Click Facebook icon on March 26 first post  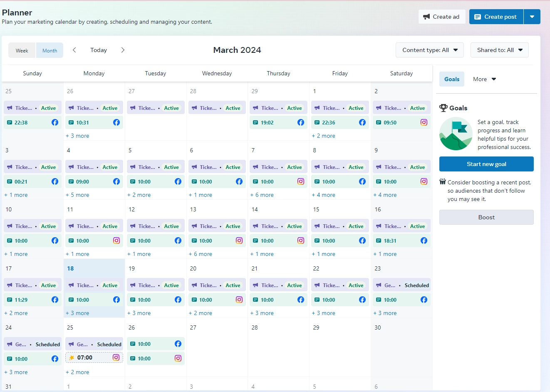click(x=178, y=344)
